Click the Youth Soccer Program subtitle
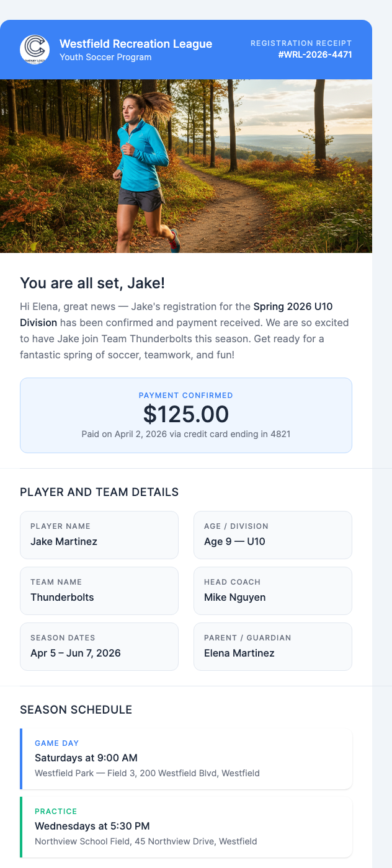392x868 pixels. (x=105, y=58)
